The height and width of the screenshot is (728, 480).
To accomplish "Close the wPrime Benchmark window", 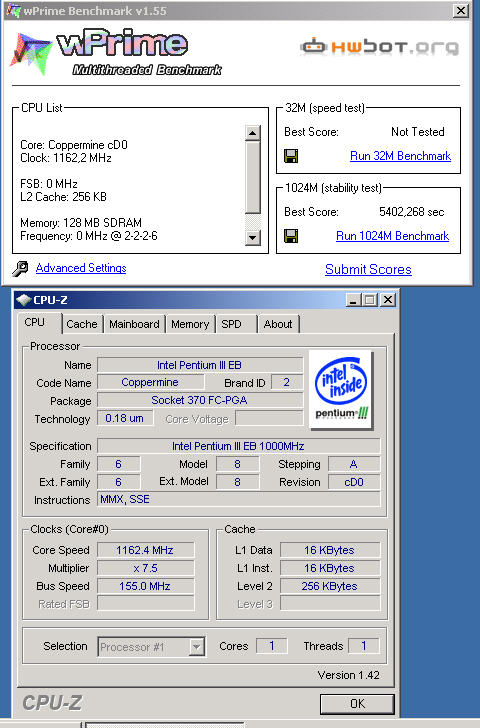I will pos(461,11).
